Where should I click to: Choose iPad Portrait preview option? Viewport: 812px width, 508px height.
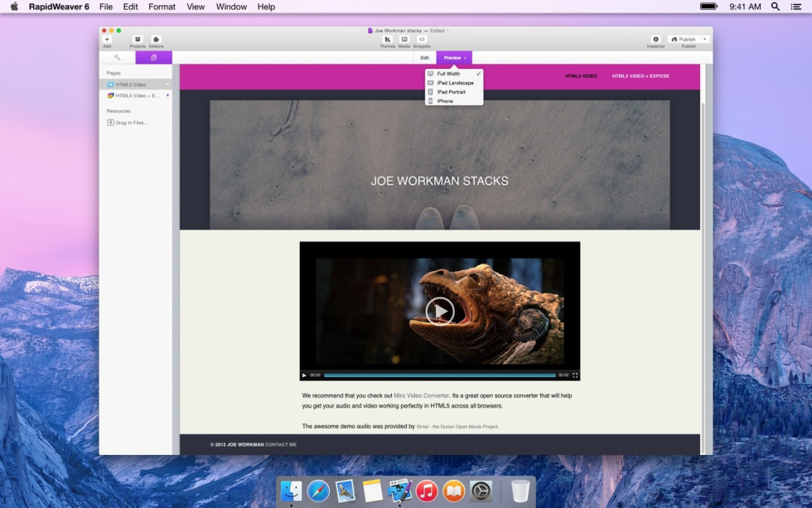tap(454, 92)
